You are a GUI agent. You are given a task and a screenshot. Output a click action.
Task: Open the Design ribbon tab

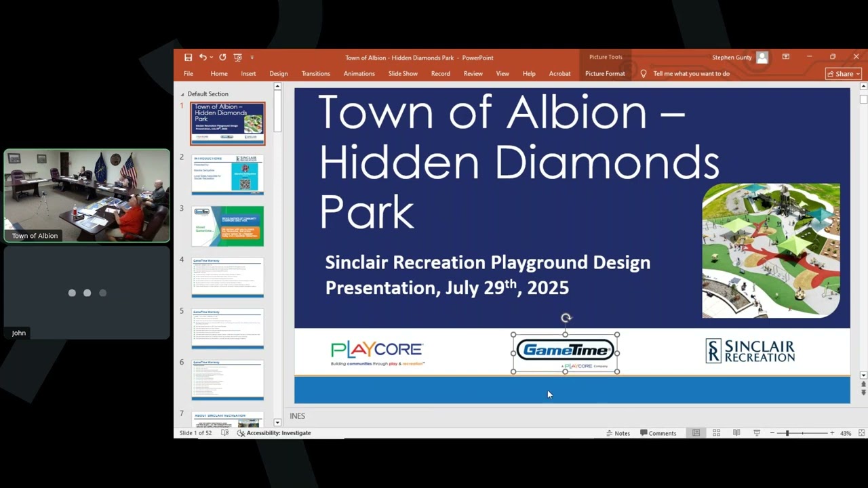point(279,74)
